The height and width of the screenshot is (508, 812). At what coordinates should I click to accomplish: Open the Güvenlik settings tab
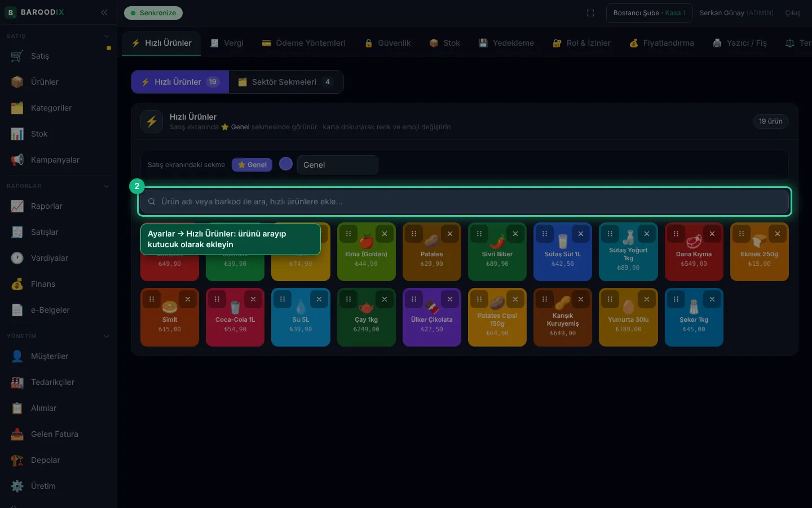[x=387, y=43]
